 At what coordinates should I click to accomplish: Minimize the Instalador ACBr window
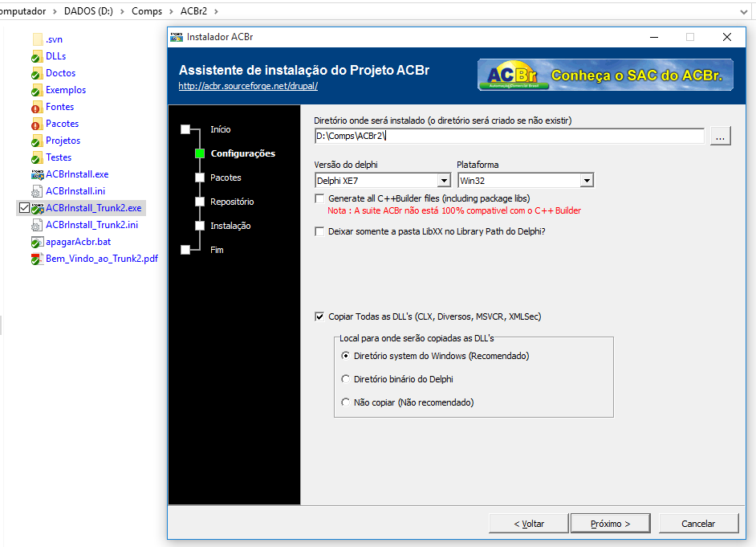(x=654, y=37)
